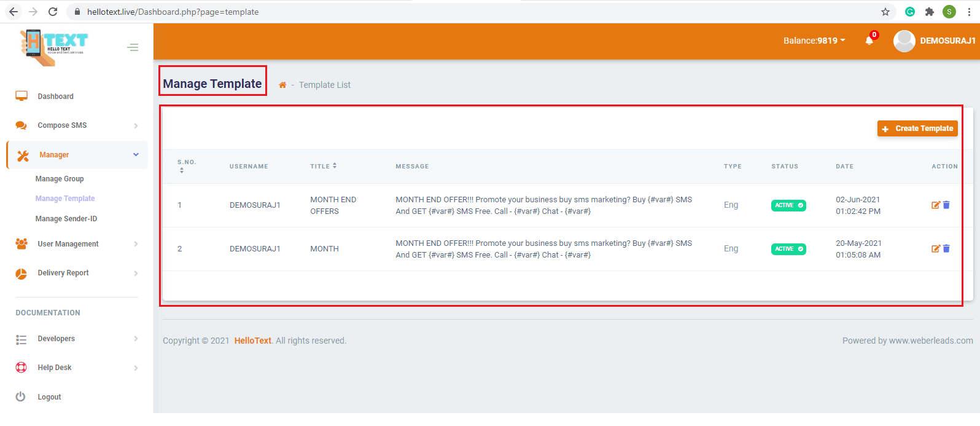Delete the MONTH END OFFERS template
This screenshot has width=980, height=426.
pyautogui.click(x=946, y=205)
